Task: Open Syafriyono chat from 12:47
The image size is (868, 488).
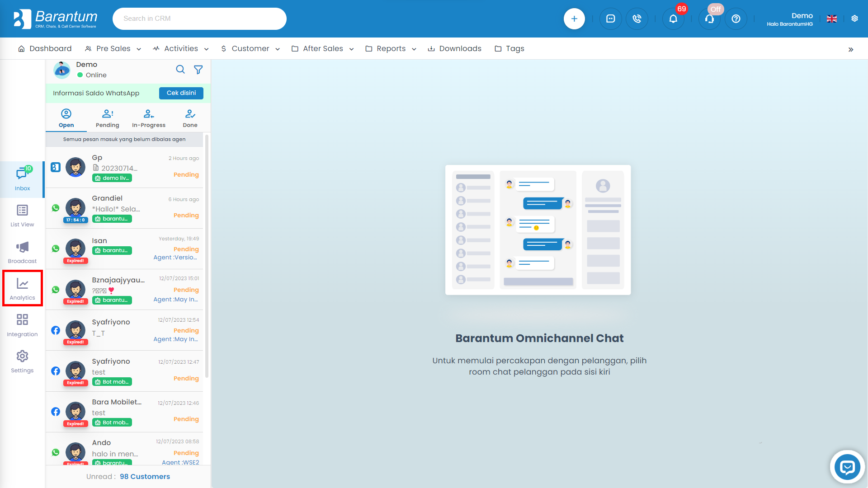Action: 124,371
